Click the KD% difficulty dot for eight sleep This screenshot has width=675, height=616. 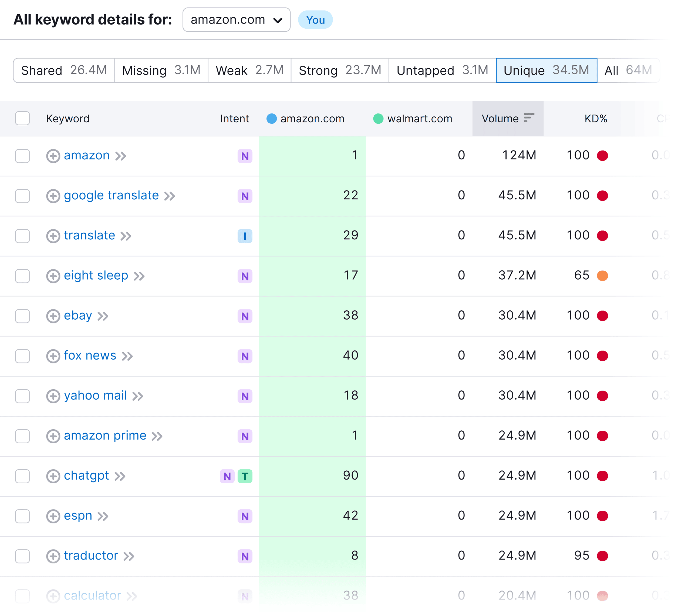click(x=603, y=275)
